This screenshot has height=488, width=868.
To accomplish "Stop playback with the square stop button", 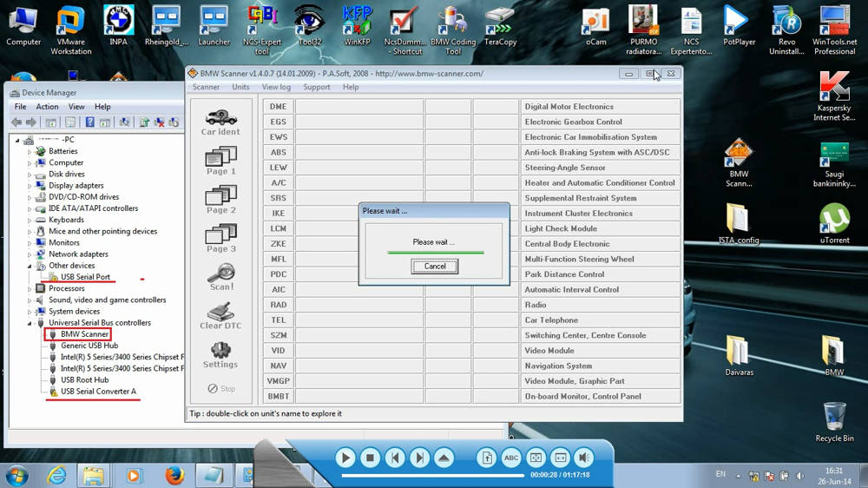I will (x=370, y=458).
